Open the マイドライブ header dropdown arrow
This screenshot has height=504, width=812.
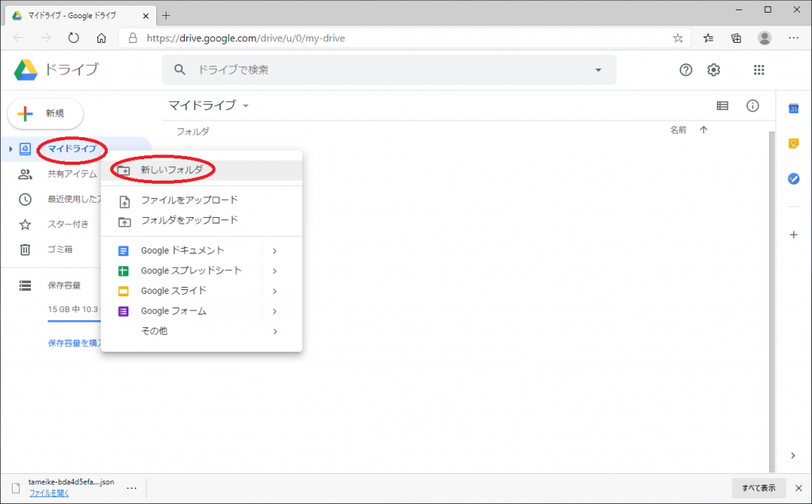[x=246, y=106]
